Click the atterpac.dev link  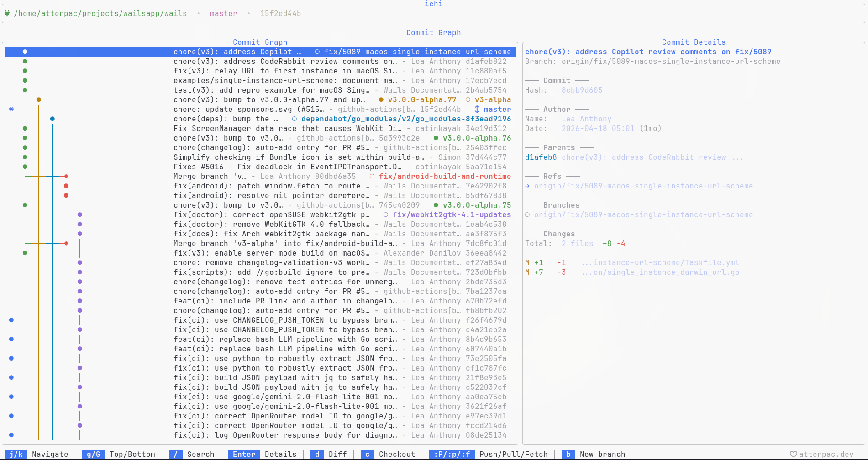[826, 455]
